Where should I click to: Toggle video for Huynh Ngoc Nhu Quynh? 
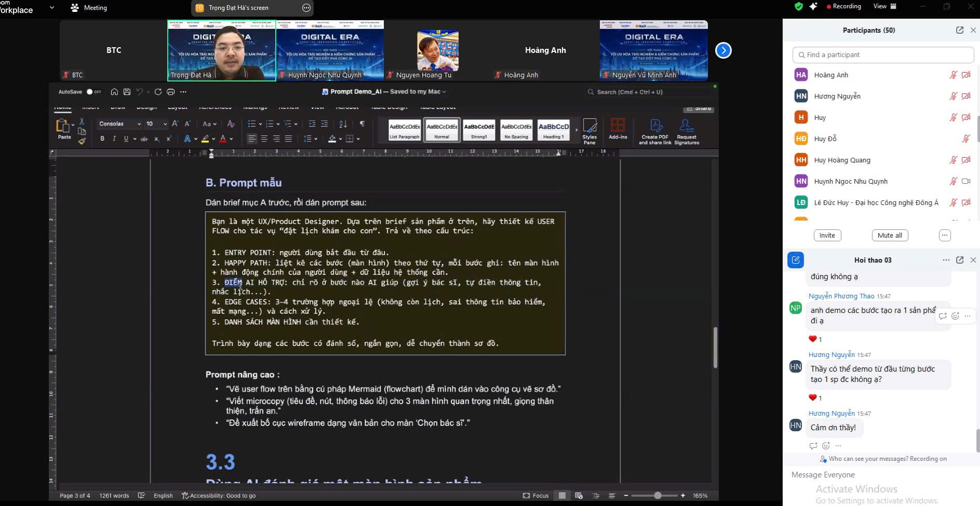pos(966,181)
